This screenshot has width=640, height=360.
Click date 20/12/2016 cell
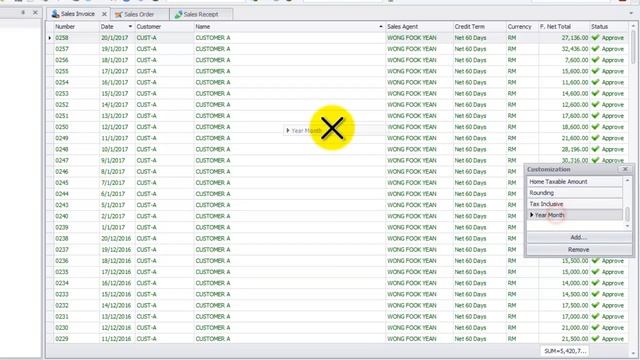pos(116,238)
